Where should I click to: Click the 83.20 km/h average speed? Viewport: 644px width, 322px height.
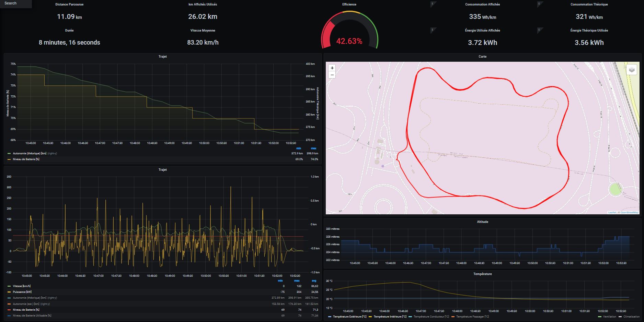(203, 43)
